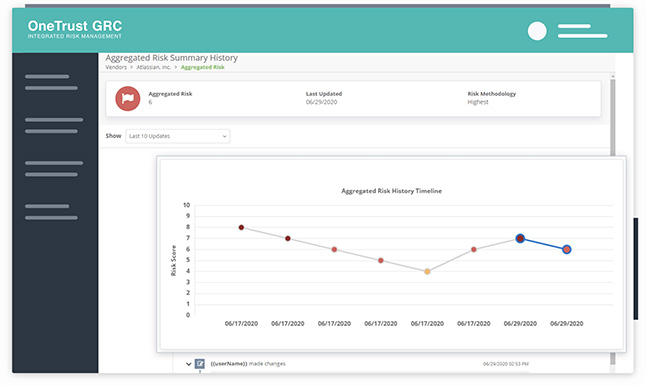Click the fourth sidebar menu group
Screen dimensions: 650x386
[51, 212]
